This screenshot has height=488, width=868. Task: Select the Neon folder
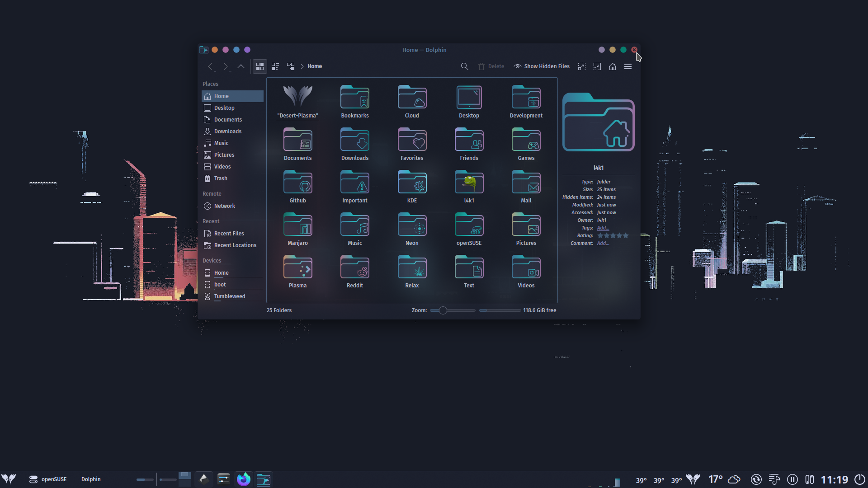click(x=412, y=229)
